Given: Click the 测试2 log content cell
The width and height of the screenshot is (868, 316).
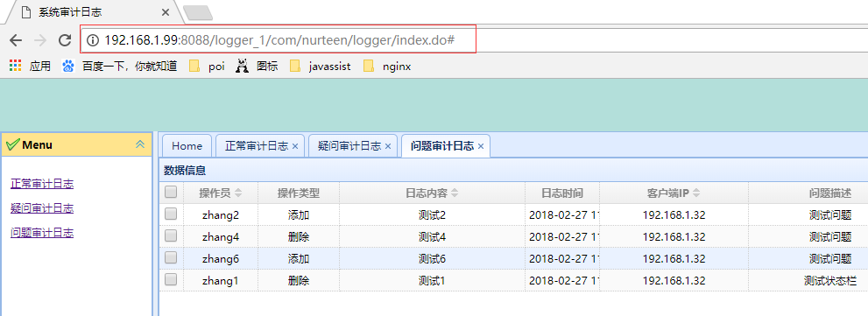Looking at the screenshot, I should pyautogui.click(x=433, y=214).
